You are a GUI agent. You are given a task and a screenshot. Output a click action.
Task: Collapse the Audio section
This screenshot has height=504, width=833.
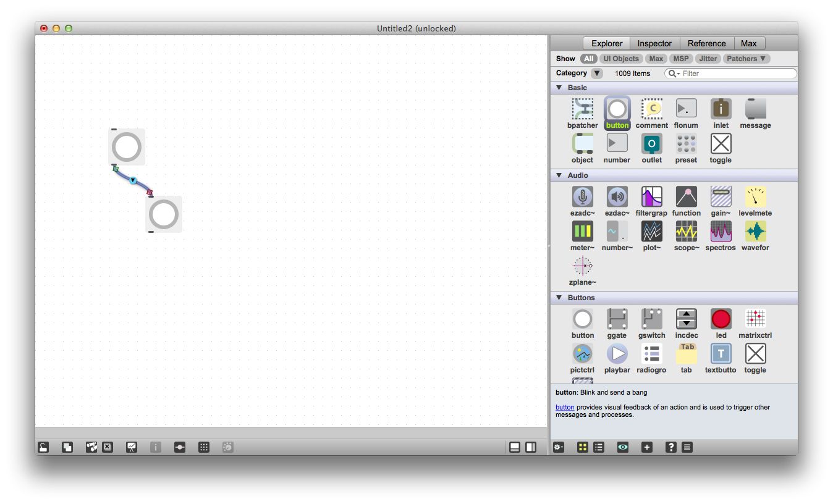coord(560,175)
